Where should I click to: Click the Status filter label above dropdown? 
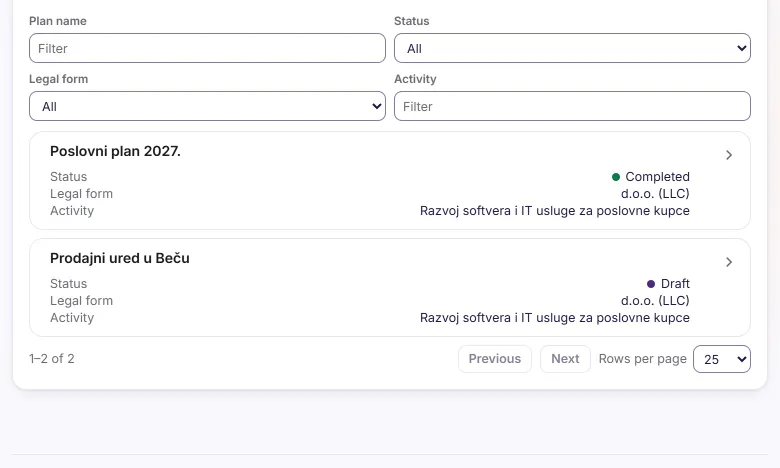[411, 21]
